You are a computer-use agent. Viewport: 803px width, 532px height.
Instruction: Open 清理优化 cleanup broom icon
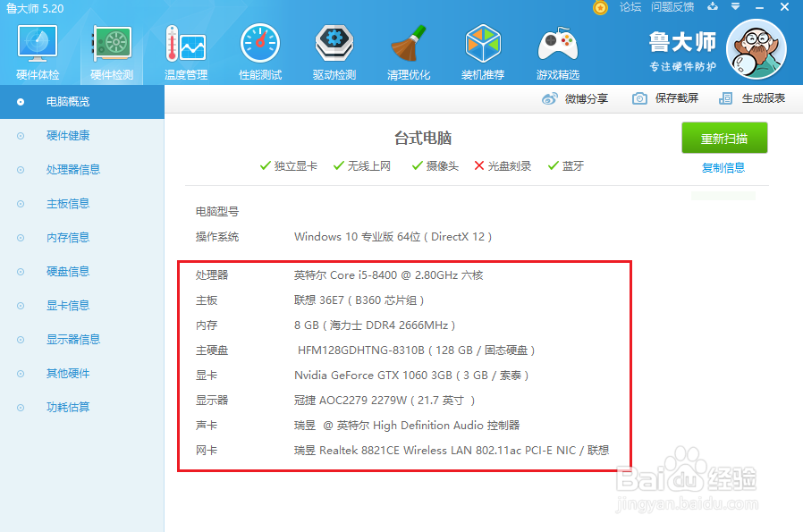pyautogui.click(x=409, y=52)
